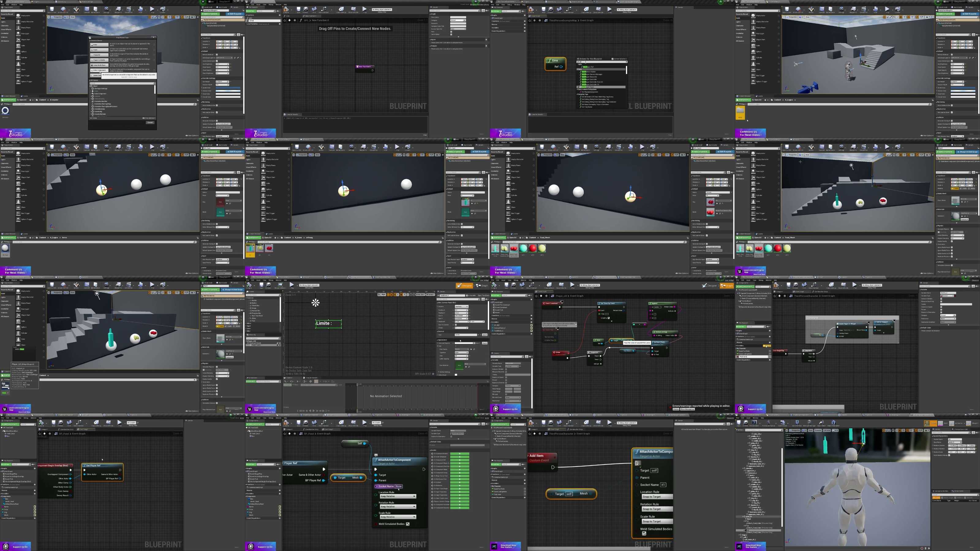Click Socket Name field showing it1
The width and height of the screenshot is (980, 551).
pos(663,485)
